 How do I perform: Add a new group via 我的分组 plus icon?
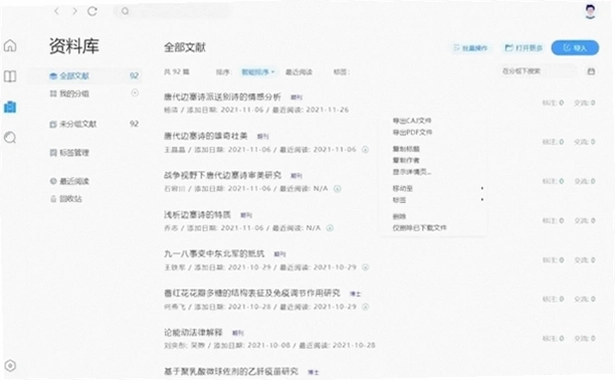point(135,93)
